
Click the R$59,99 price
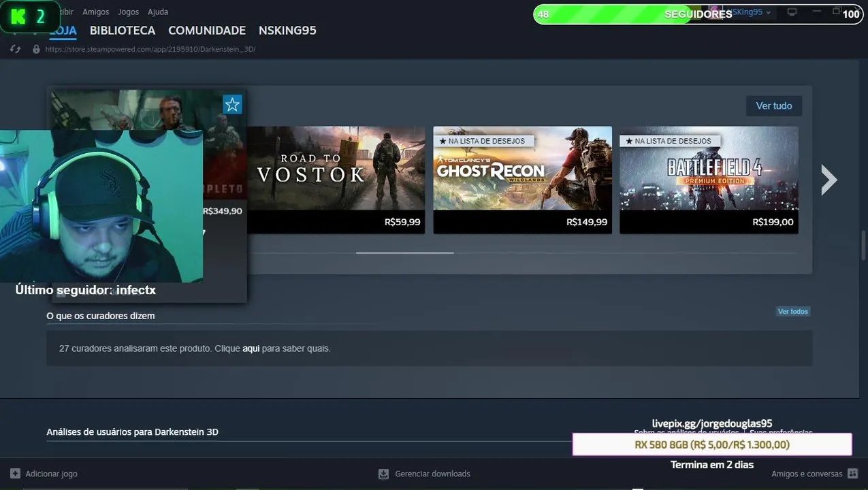[402, 222]
